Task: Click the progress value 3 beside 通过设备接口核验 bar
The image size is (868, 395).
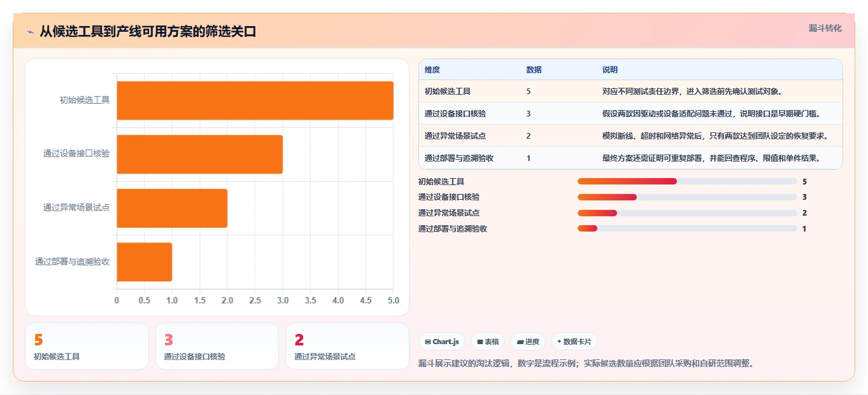Action: [804, 197]
